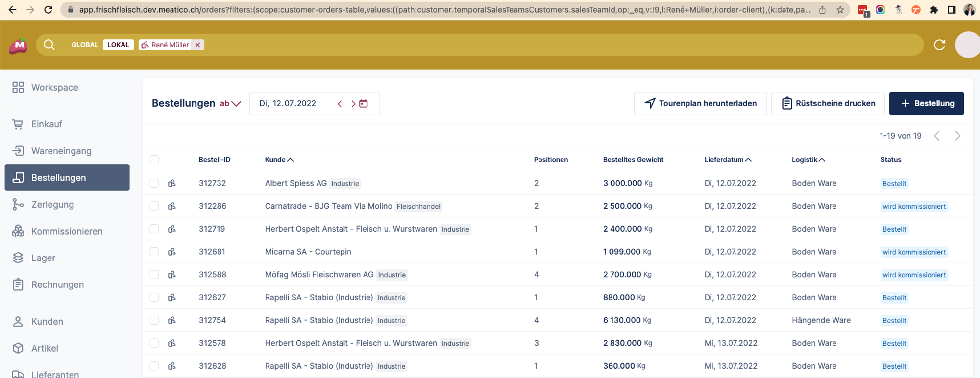The height and width of the screenshot is (378, 980).
Task: Open Kommissionieren in the sidebar
Action: coord(67,231)
